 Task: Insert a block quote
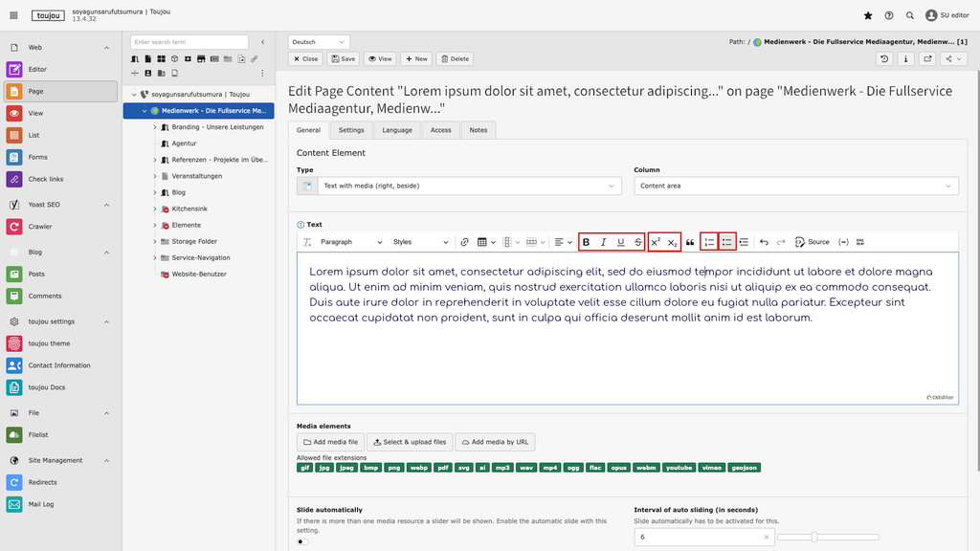(690, 242)
